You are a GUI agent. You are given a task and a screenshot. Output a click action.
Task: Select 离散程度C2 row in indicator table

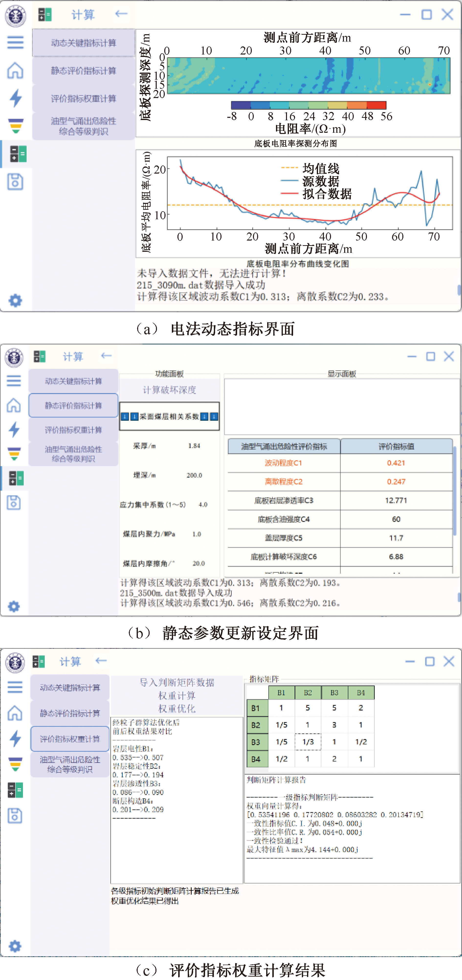coord(340,482)
